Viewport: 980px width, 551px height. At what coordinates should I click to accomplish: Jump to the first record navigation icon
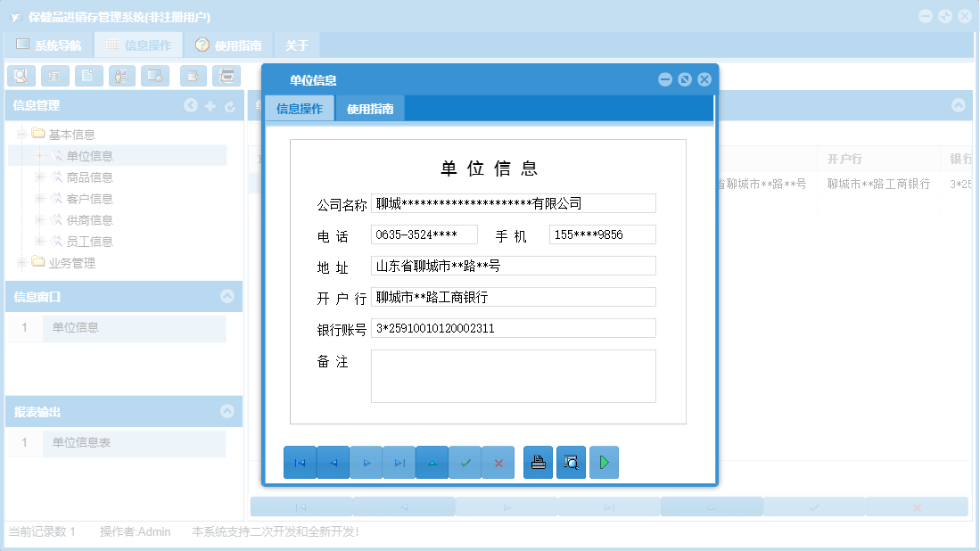(x=300, y=462)
